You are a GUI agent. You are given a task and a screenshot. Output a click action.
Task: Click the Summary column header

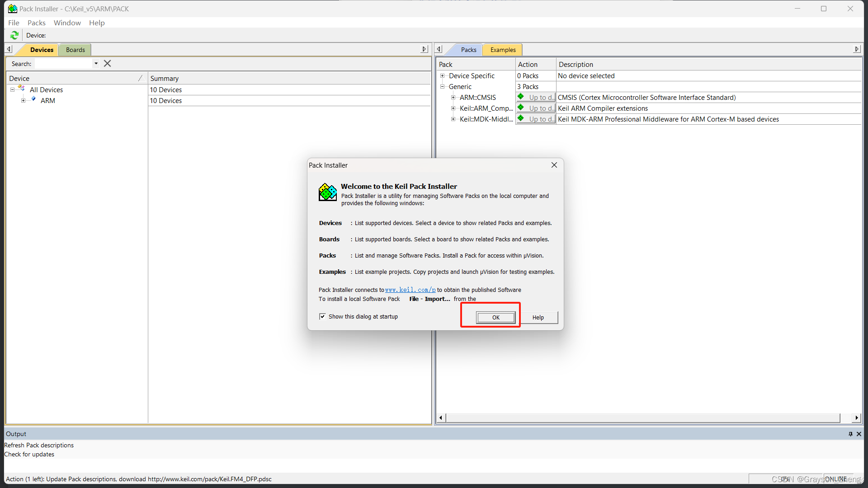pyautogui.click(x=289, y=78)
